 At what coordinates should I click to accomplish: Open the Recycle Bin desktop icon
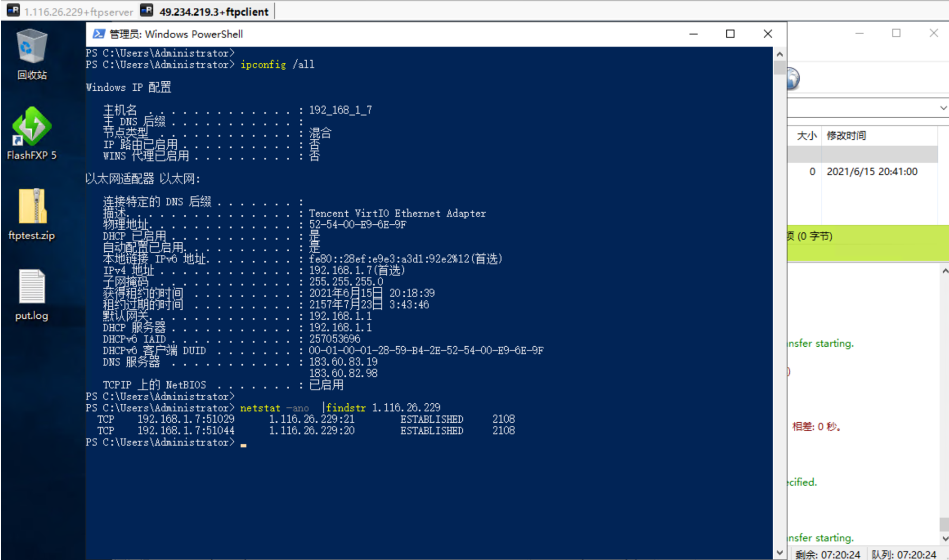coord(32,54)
